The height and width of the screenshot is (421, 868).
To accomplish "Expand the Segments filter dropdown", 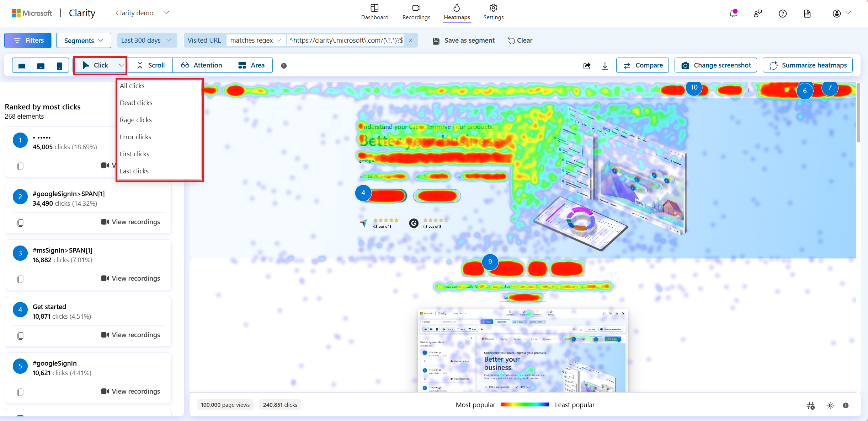I will [84, 40].
